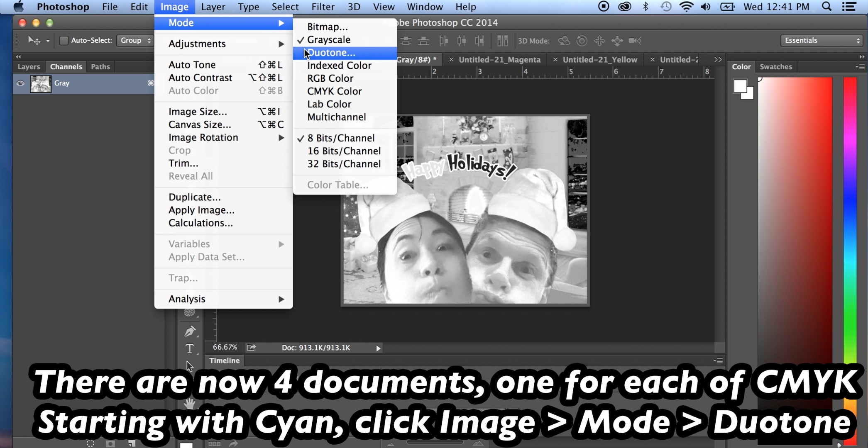The height and width of the screenshot is (448, 868).
Task: Select the Pen tool
Action: pos(190,331)
